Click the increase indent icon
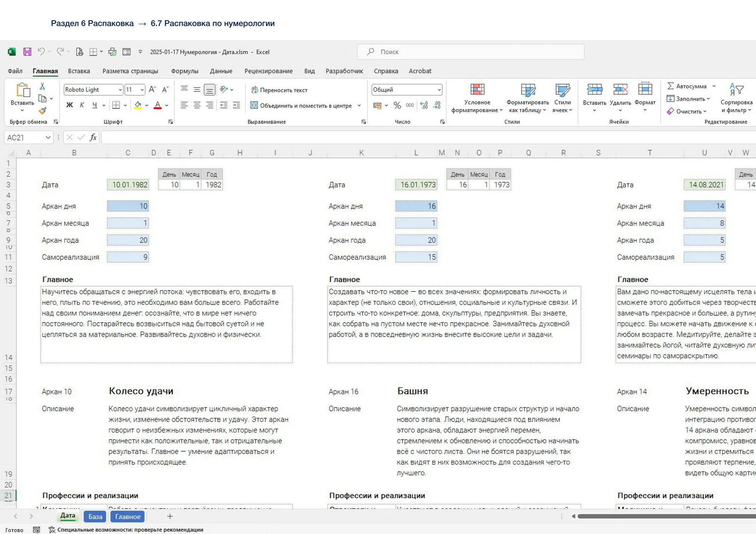 236,105
